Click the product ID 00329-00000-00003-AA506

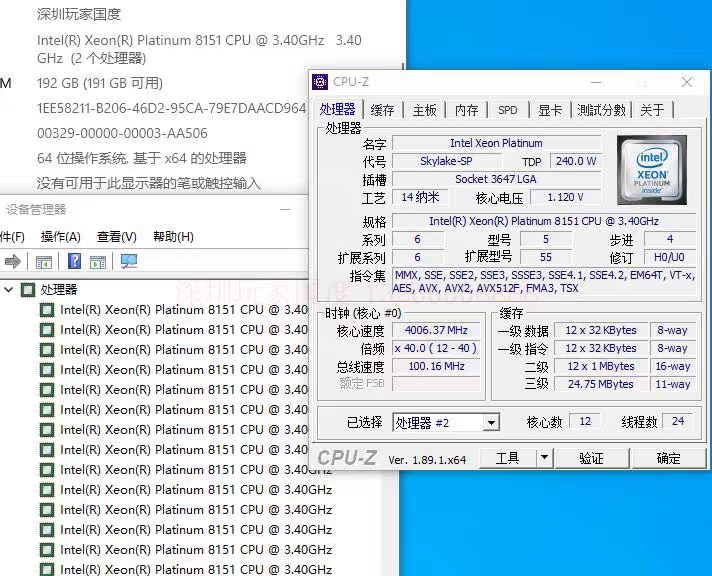coord(122,134)
